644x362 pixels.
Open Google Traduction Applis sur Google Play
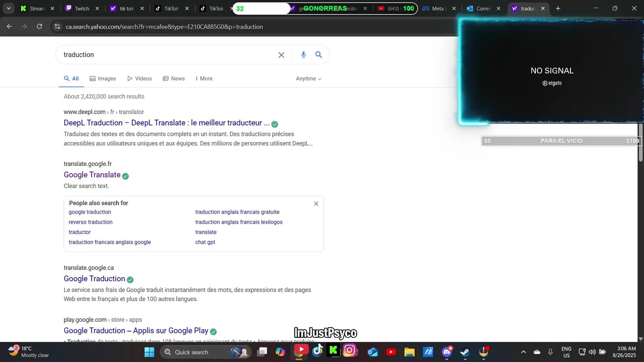point(136,330)
